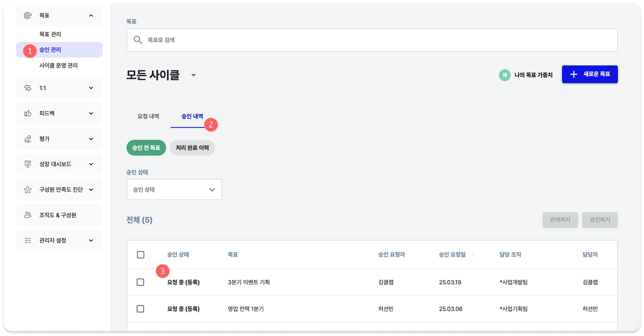The width and height of the screenshot is (644, 336).
Task: Click the 조직도 & 구성원 people icon
Action: [28, 215]
